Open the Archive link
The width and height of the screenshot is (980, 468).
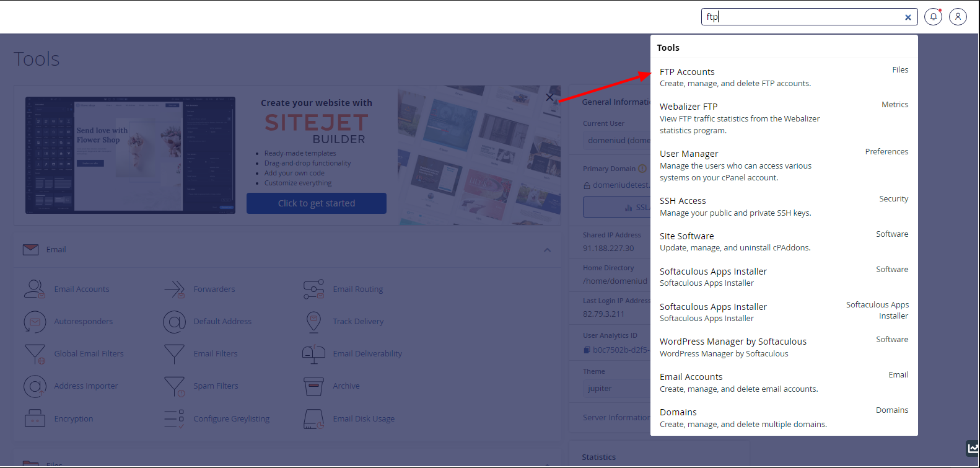pyautogui.click(x=346, y=386)
